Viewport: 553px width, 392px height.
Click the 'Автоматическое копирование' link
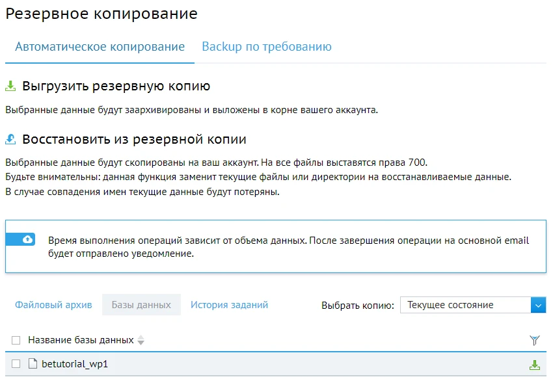(x=99, y=46)
